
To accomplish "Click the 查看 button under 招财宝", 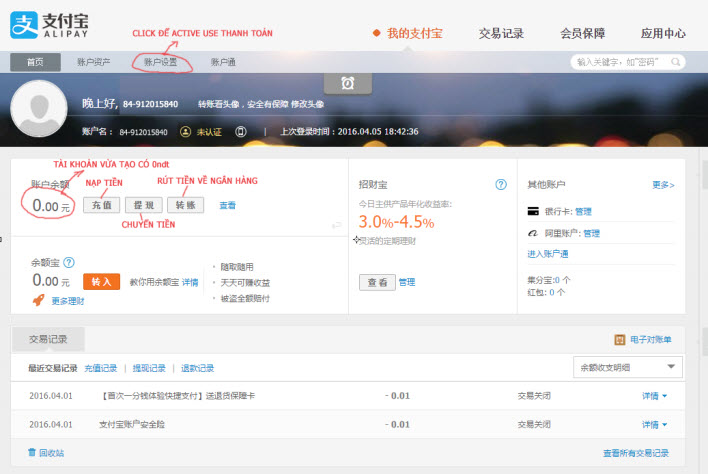I will [377, 283].
